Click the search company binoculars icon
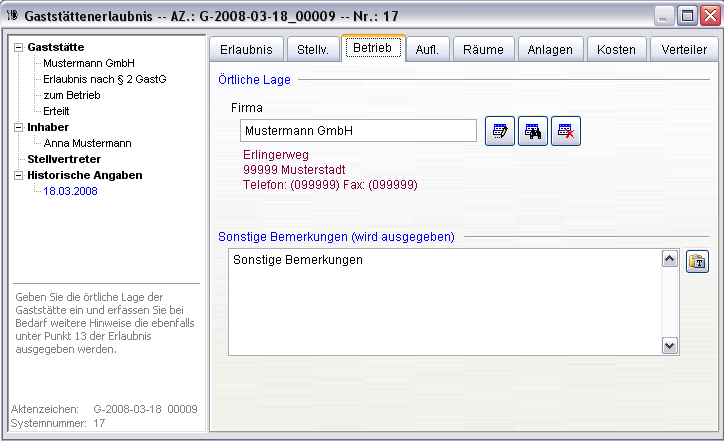 coord(533,132)
